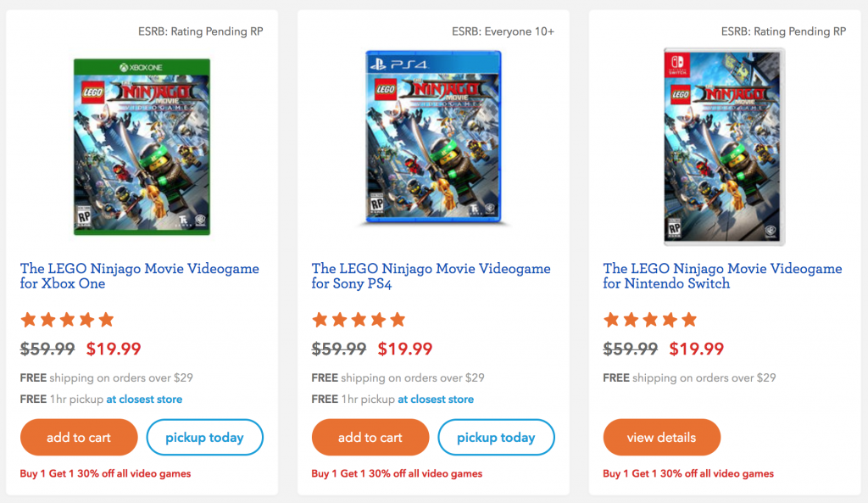
Task: Click the star rating for the Sony PS4 game
Action: pos(359,320)
